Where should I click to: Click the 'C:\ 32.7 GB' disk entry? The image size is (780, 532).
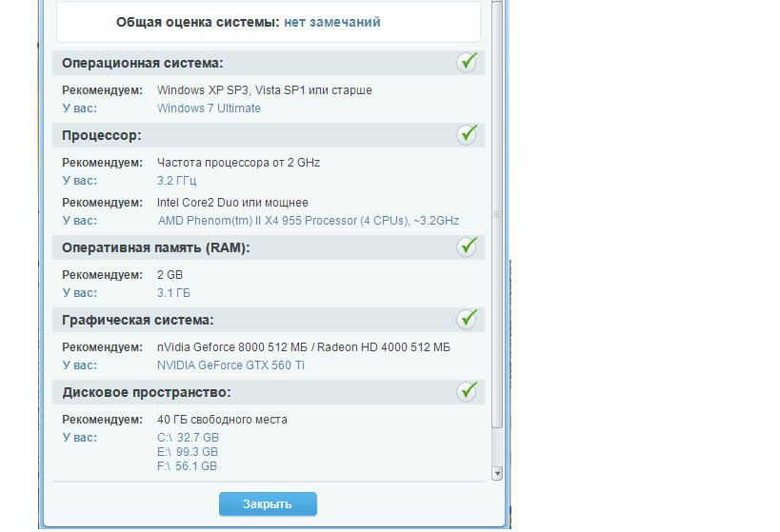click(188, 438)
